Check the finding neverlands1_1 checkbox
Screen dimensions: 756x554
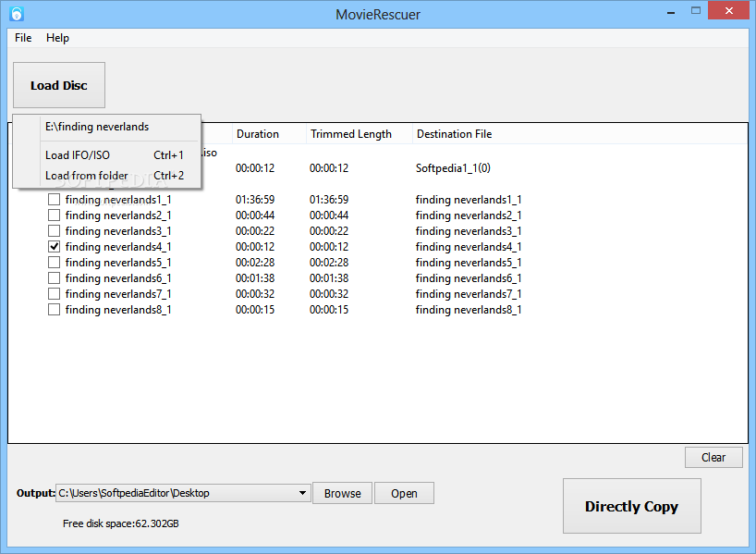pos(54,199)
